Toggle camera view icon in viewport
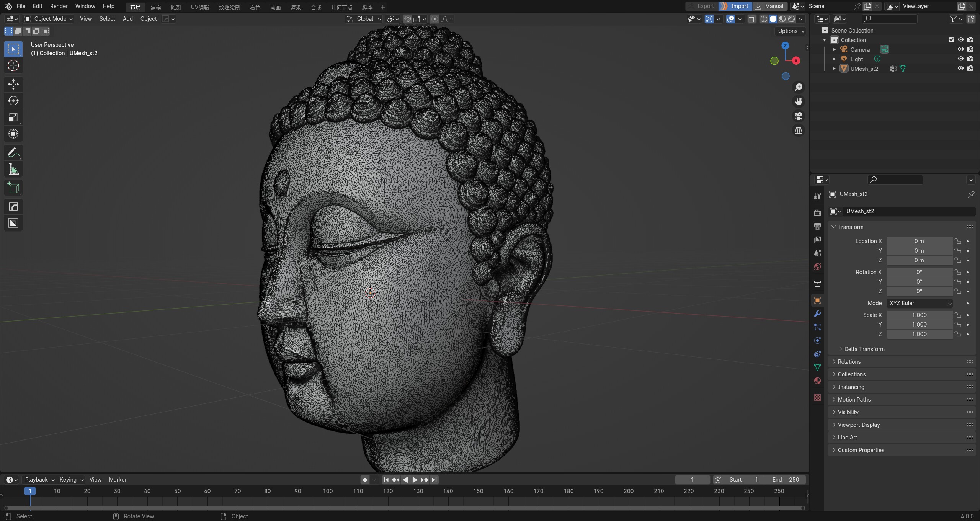The height and width of the screenshot is (521, 980). pos(799,116)
